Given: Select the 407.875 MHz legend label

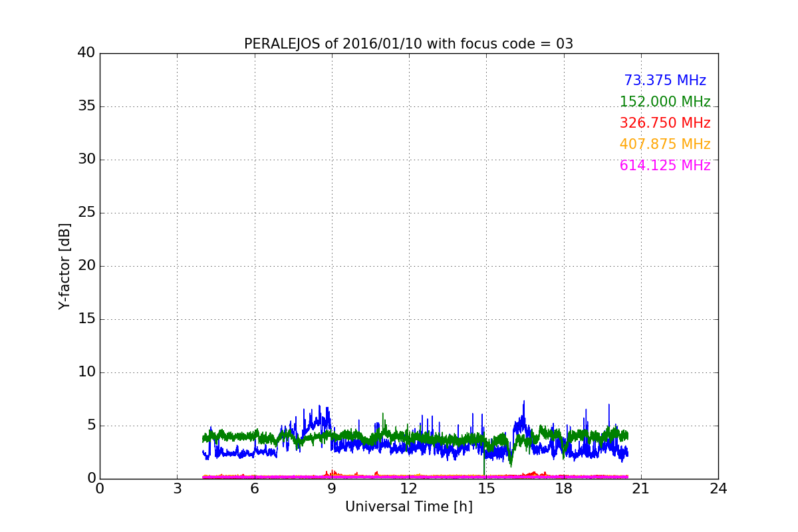Looking at the screenshot, I should point(665,144).
